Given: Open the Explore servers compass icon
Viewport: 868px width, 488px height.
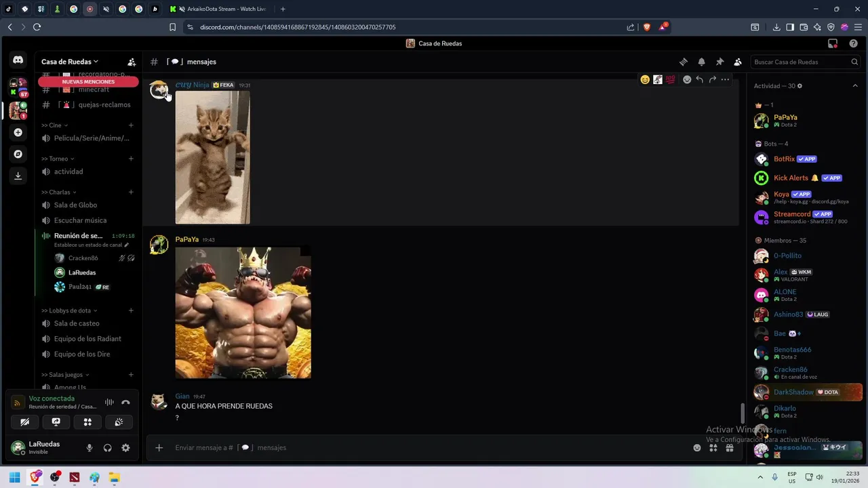Looking at the screenshot, I should [18, 154].
